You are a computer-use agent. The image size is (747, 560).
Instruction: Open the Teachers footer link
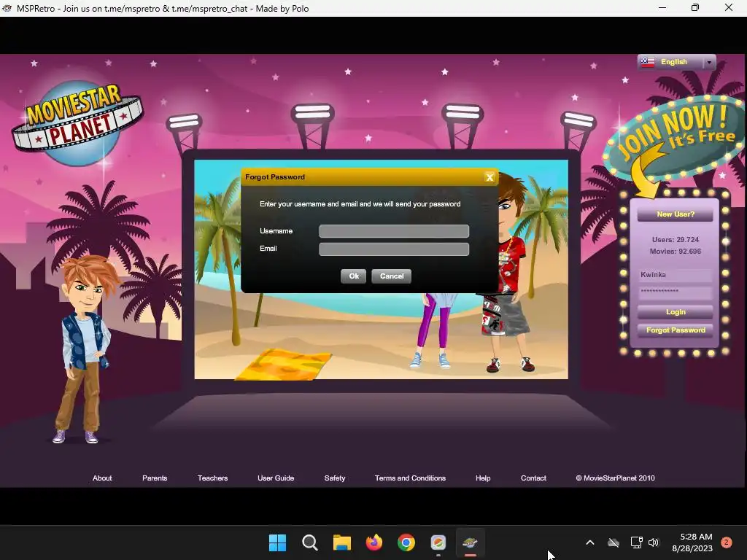[212, 478]
